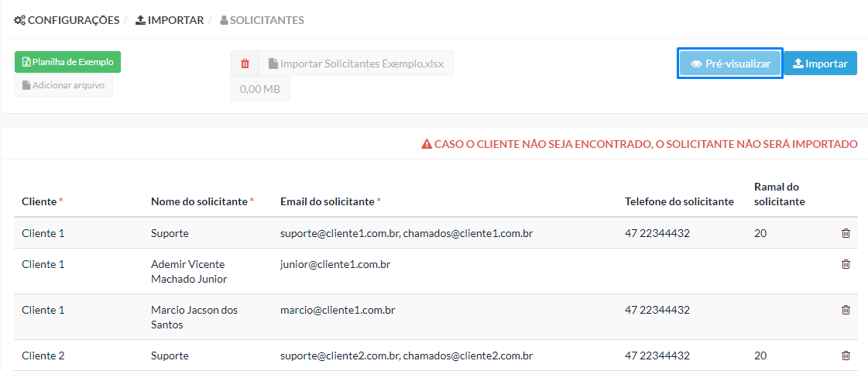Screen dimensions: 868x371
Task: Click the upload icon in the Importar breadcrumb
Action: coord(141,20)
